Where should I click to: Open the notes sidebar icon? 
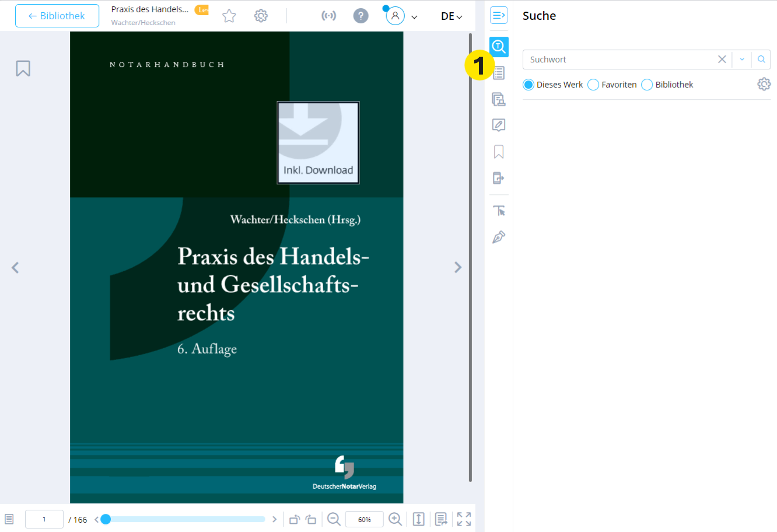tap(499, 125)
